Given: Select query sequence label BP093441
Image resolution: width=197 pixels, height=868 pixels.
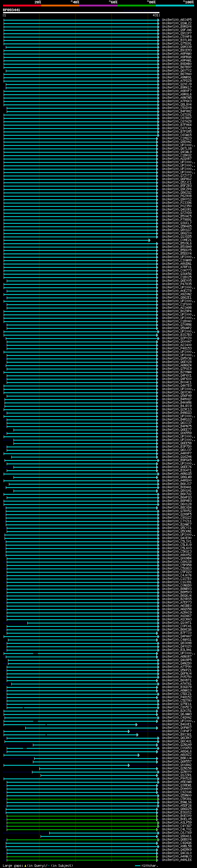Looking at the screenshot, I should point(11,10).
